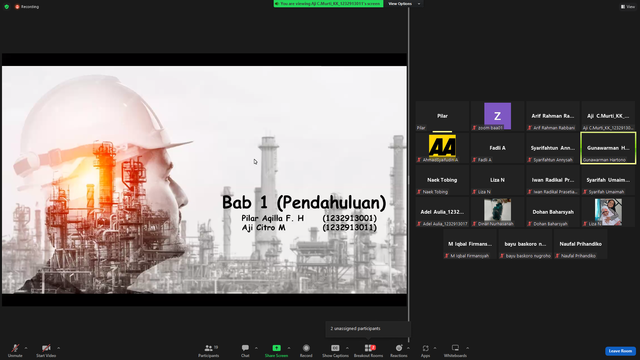The width and height of the screenshot is (640, 360).
Task: Select Dohan Baharsyah's tile
Action: [553, 212]
